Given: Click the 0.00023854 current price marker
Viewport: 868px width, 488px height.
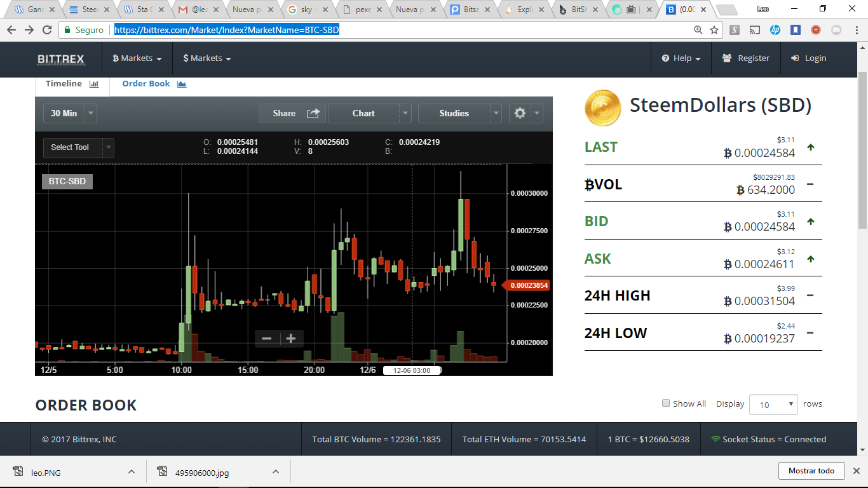Looking at the screenshot, I should click(525, 286).
